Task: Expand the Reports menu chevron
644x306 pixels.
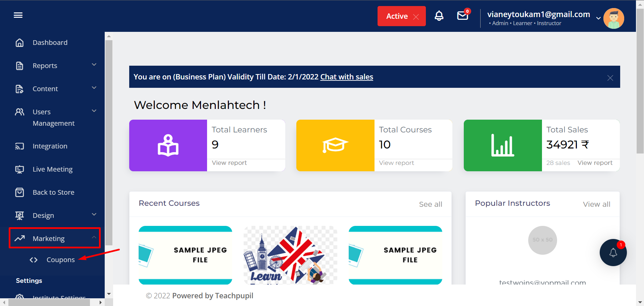Action: (94, 65)
